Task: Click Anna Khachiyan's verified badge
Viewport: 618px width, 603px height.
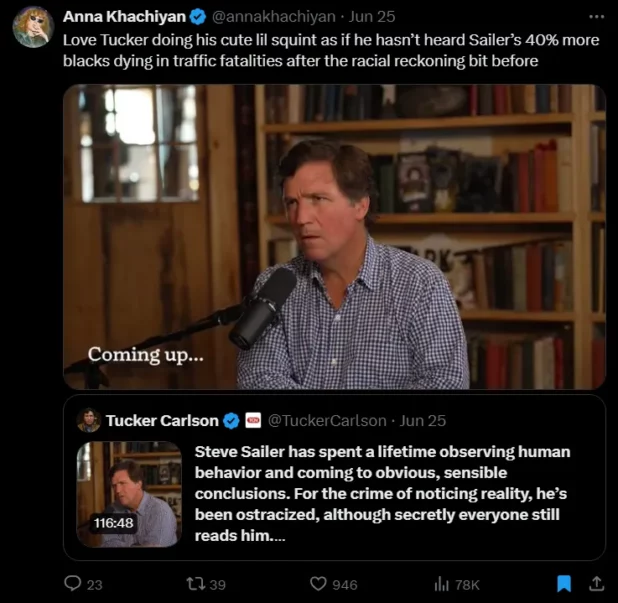Action: coord(196,17)
